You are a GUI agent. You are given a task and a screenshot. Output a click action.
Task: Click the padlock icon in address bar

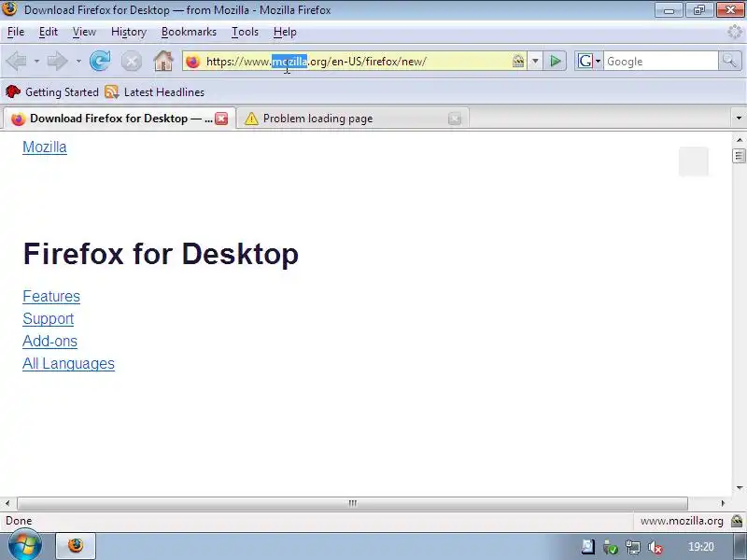[x=518, y=61]
